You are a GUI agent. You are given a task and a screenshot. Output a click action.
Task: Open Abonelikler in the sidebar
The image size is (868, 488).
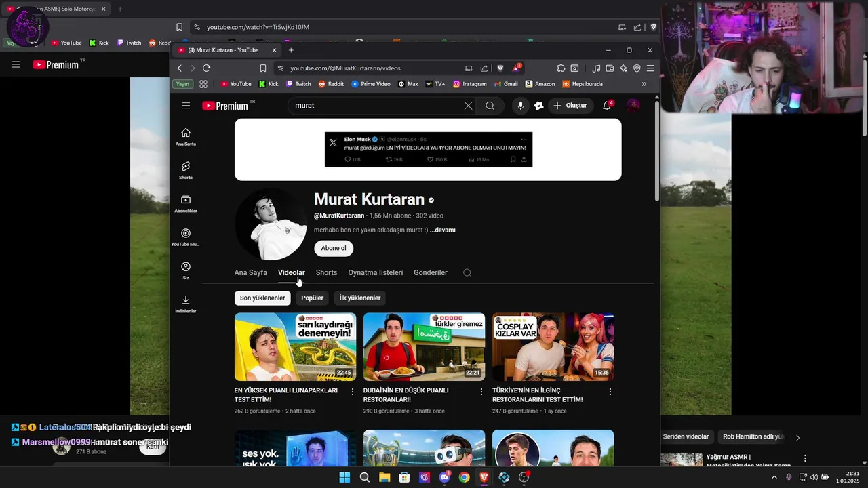pos(186,203)
